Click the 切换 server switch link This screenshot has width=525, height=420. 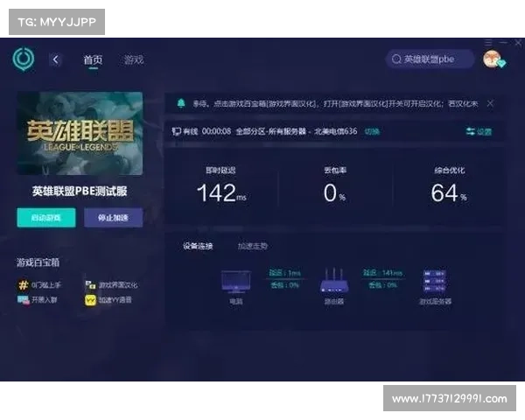coord(372,131)
